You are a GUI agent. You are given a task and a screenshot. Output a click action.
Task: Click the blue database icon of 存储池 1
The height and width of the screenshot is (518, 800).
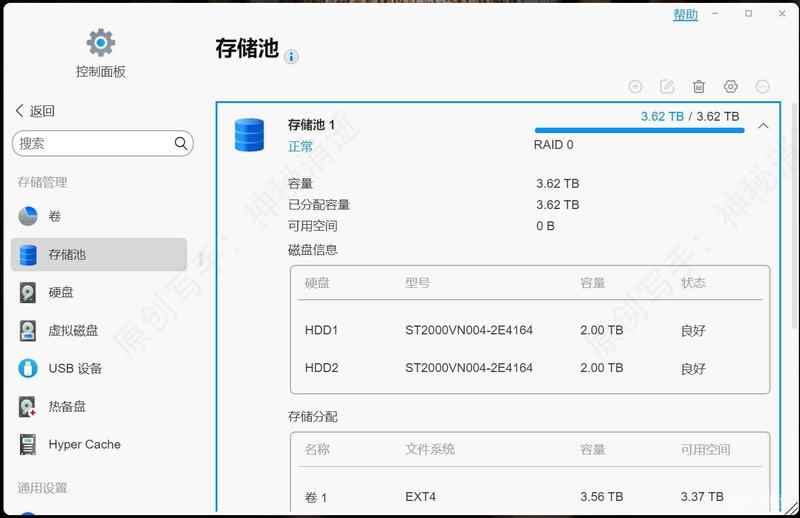[249, 135]
